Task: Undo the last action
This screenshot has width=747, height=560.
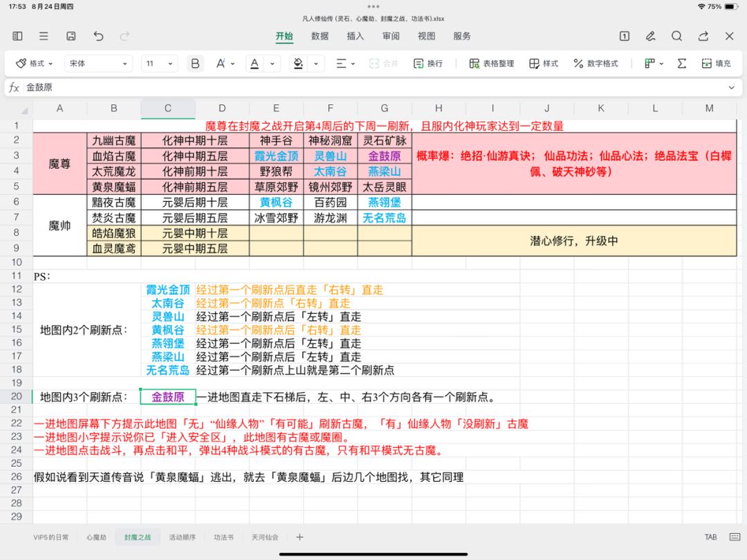Action: tap(98, 36)
